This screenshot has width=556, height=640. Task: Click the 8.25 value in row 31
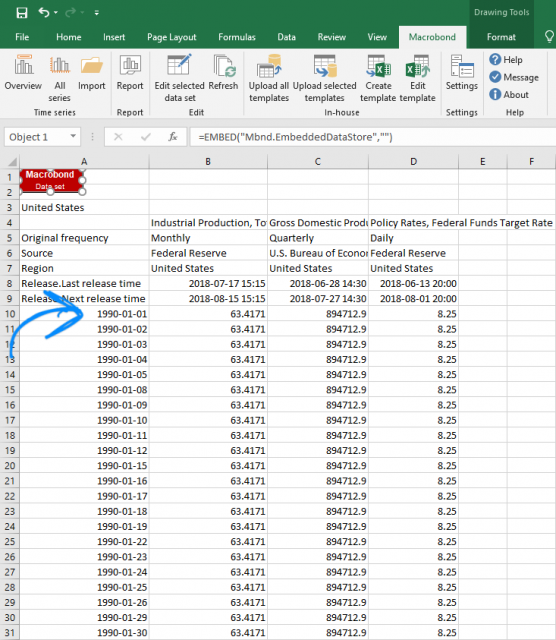click(414, 633)
